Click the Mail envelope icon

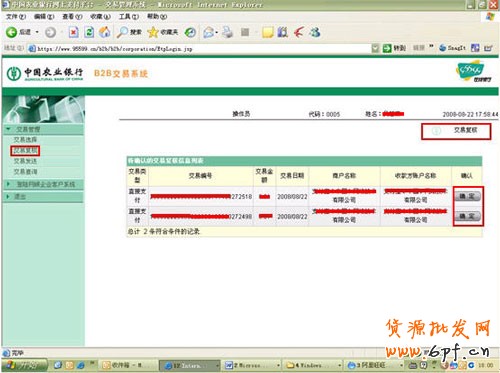coord(209,32)
